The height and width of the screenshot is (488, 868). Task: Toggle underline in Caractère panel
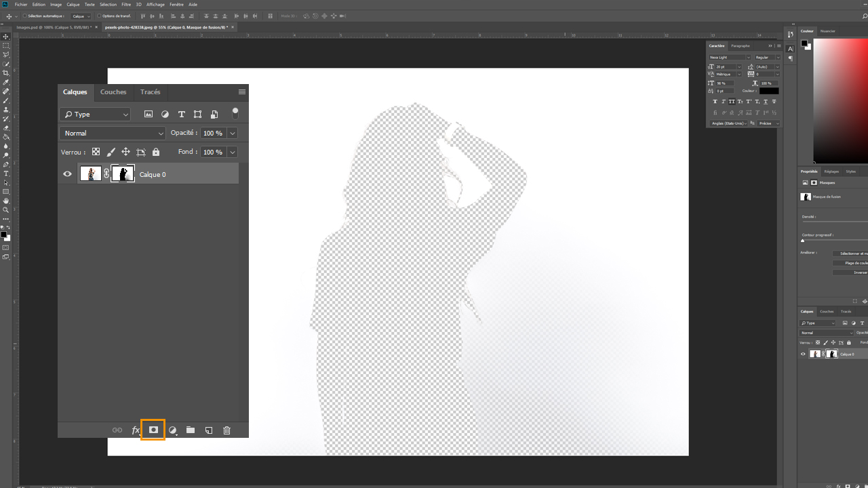(x=767, y=102)
